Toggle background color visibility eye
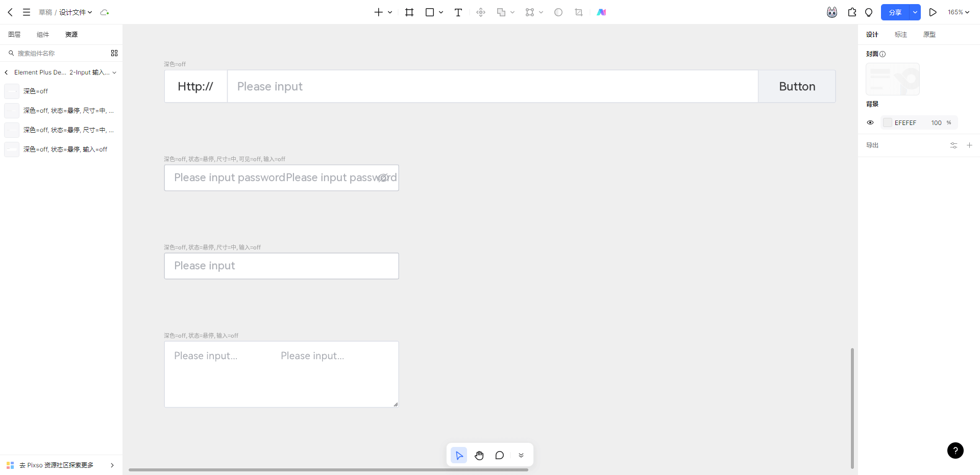 (870, 122)
